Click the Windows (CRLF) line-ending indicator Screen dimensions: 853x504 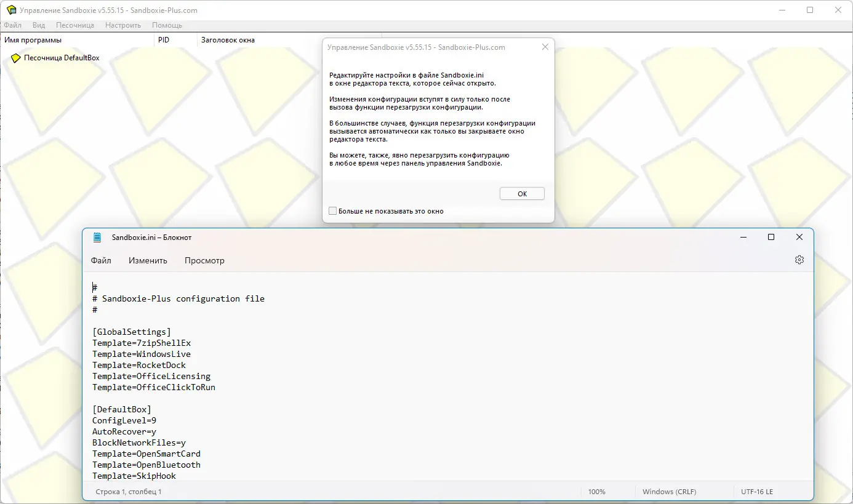[x=669, y=491]
